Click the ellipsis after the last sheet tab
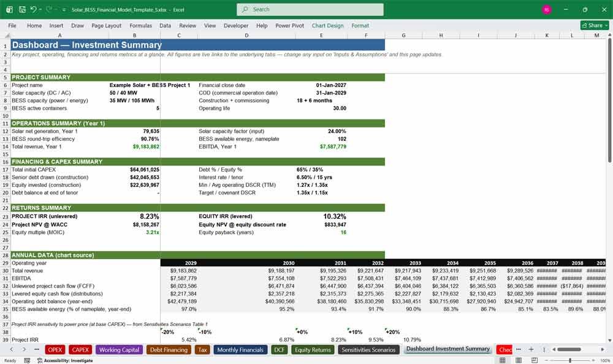 [519, 349]
